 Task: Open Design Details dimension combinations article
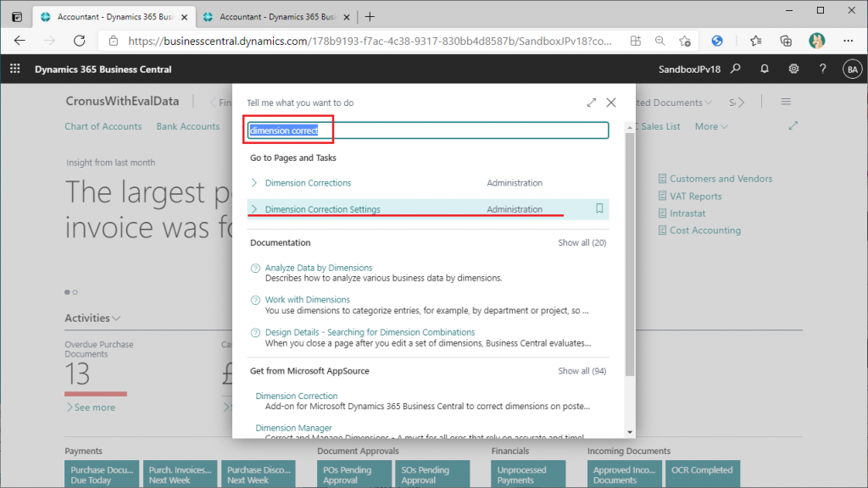[x=370, y=332]
